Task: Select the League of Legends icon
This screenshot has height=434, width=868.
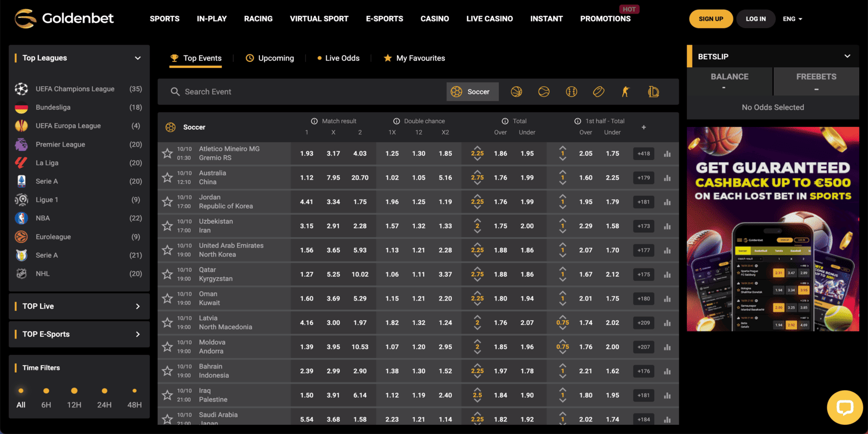Action: tap(653, 92)
